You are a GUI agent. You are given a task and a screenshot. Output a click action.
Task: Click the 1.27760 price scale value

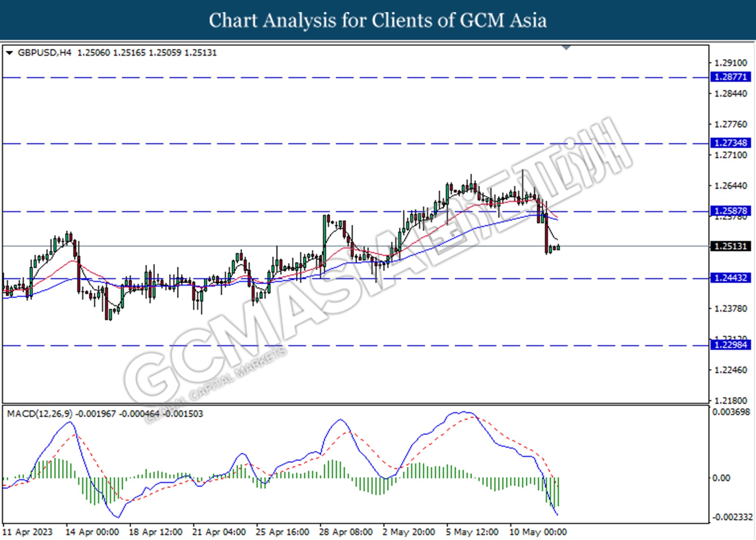[731, 124]
